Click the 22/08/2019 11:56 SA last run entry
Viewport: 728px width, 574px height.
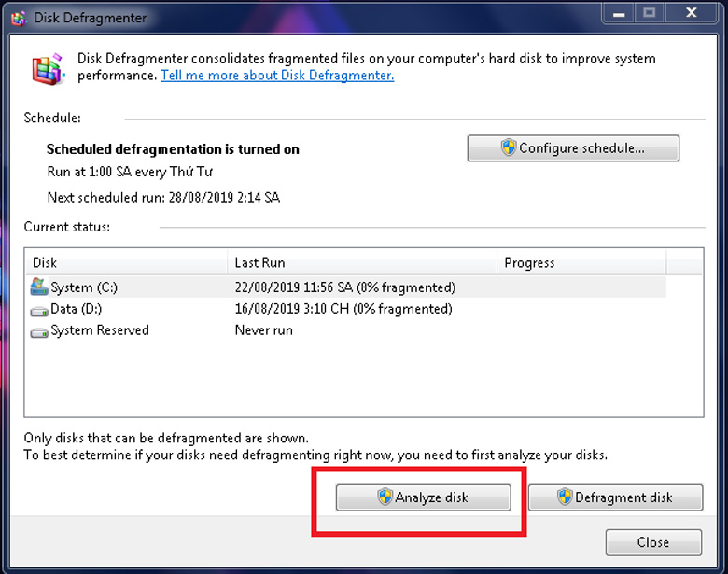345,287
